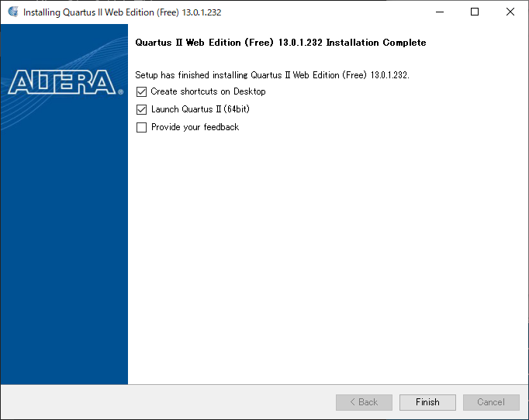Click the Finish button
Image resolution: width=529 pixels, height=420 pixels.
pyautogui.click(x=427, y=402)
